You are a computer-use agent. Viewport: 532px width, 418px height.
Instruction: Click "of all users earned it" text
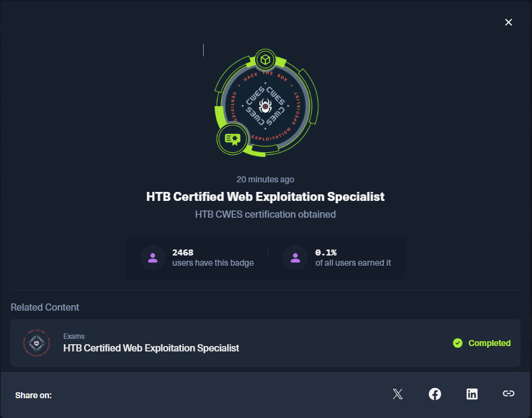point(353,263)
